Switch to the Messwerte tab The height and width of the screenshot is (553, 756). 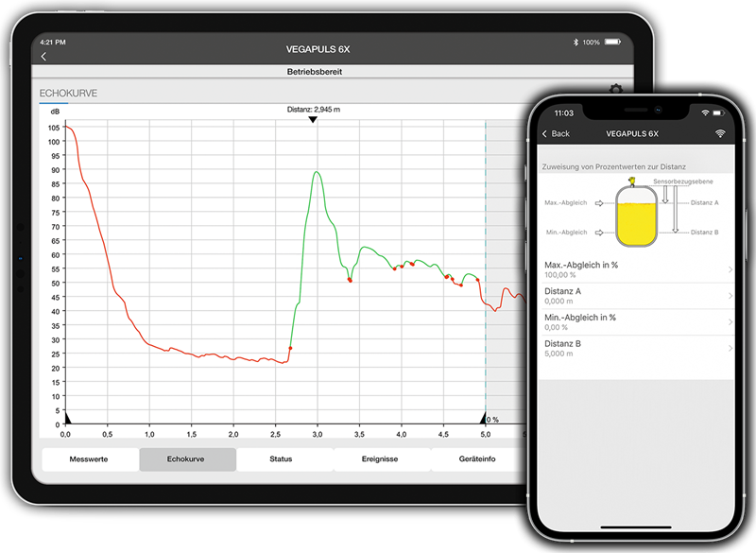point(90,459)
